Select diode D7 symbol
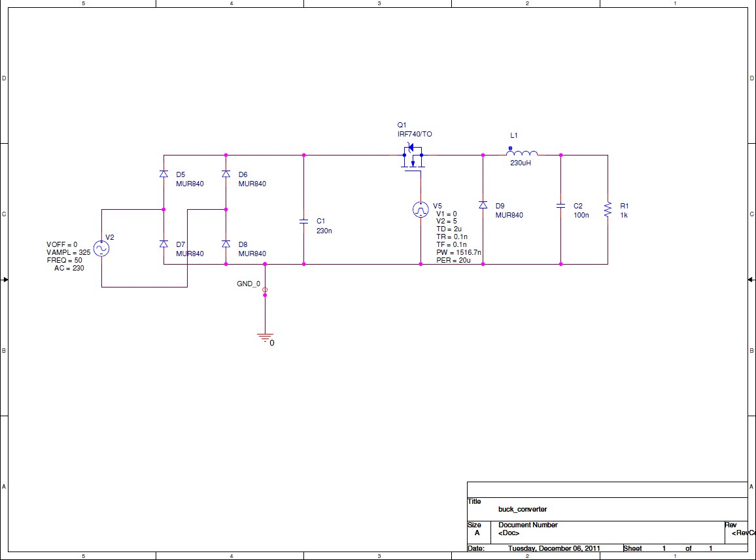The image size is (756, 560). point(164,244)
